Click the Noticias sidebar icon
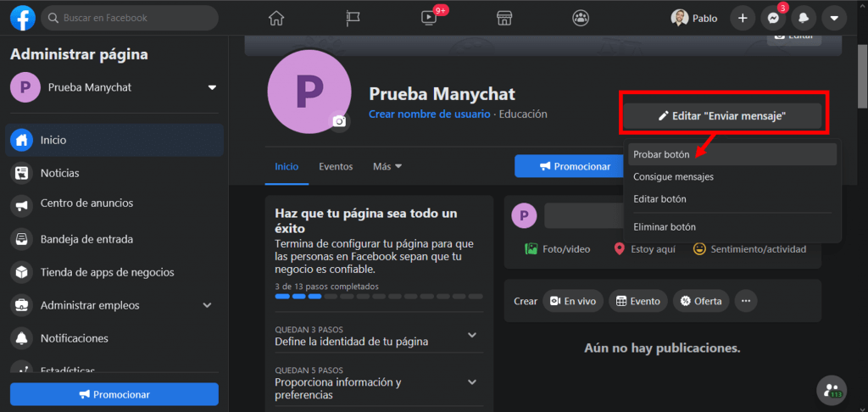Viewport: 868px width, 412px height. tap(21, 173)
